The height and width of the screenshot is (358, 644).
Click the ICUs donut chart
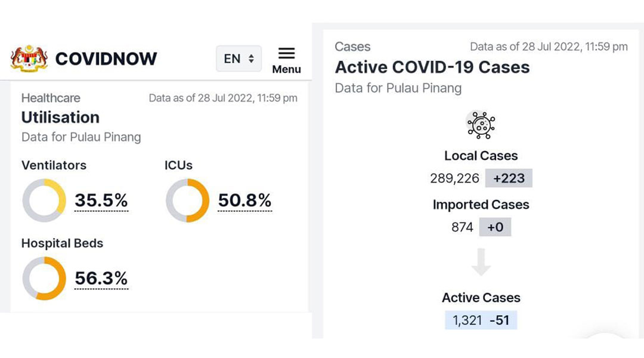pyautogui.click(x=187, y=200)
